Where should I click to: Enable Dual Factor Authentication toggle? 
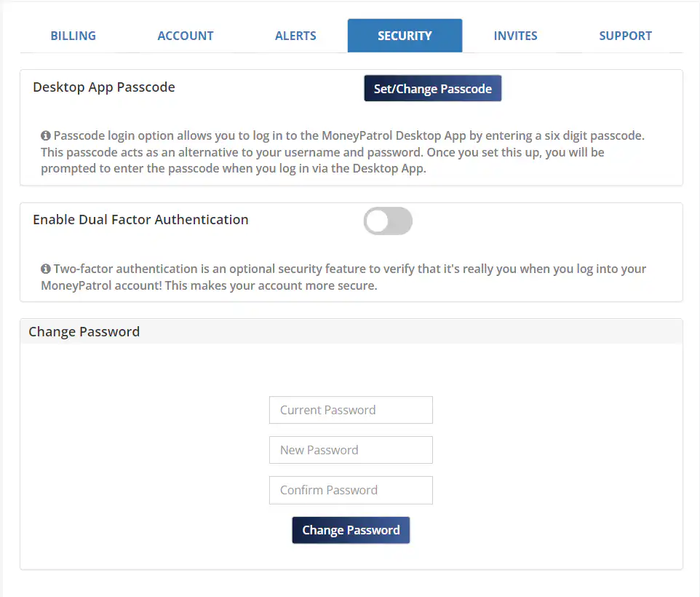[x=388, y=221]
